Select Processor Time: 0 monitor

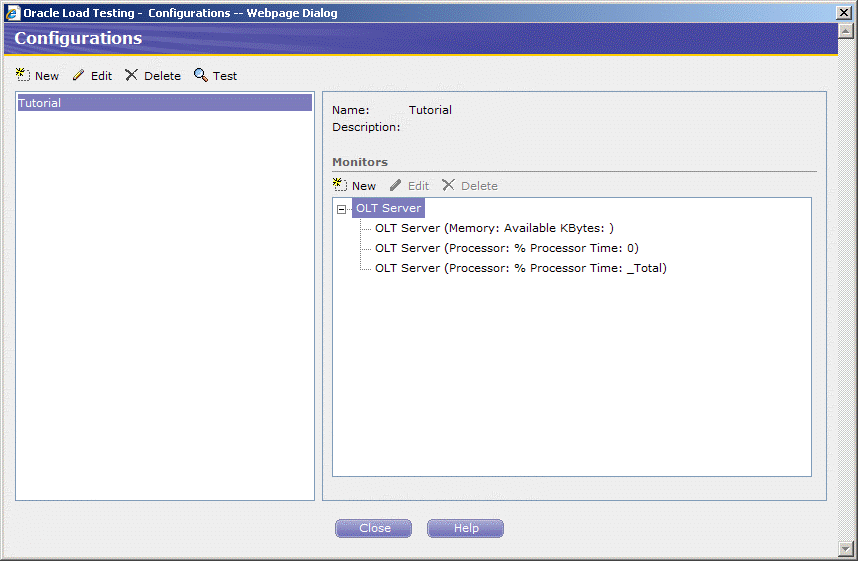tap(507, 248)
